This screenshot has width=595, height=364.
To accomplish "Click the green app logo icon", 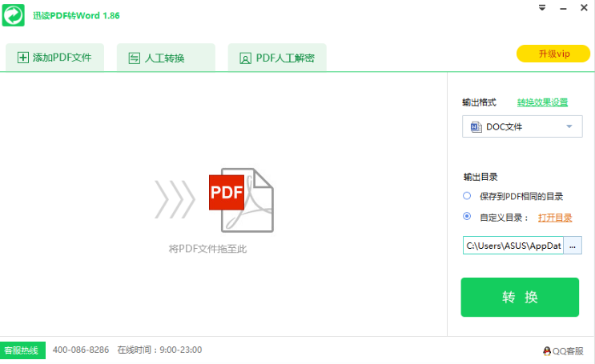I will point(14,15).
